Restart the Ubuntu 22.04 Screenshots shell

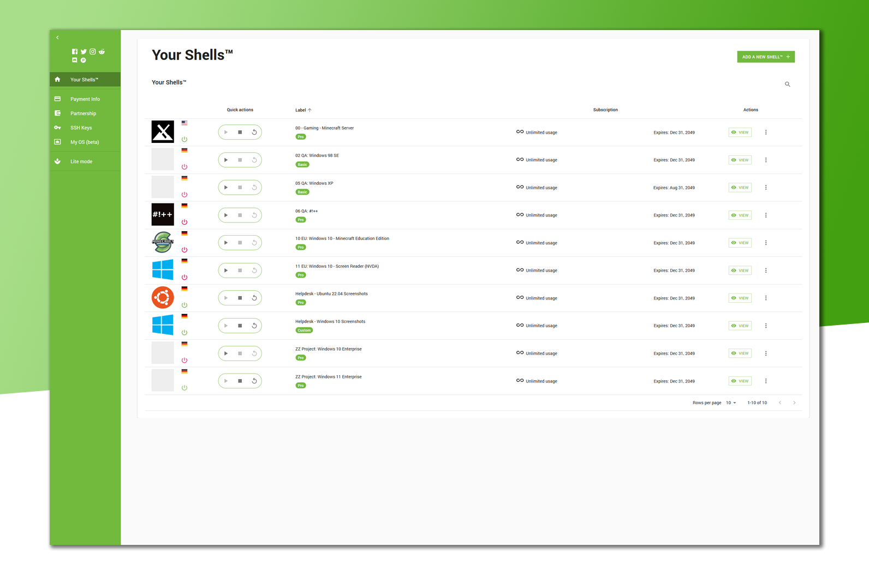pos(254,298)
